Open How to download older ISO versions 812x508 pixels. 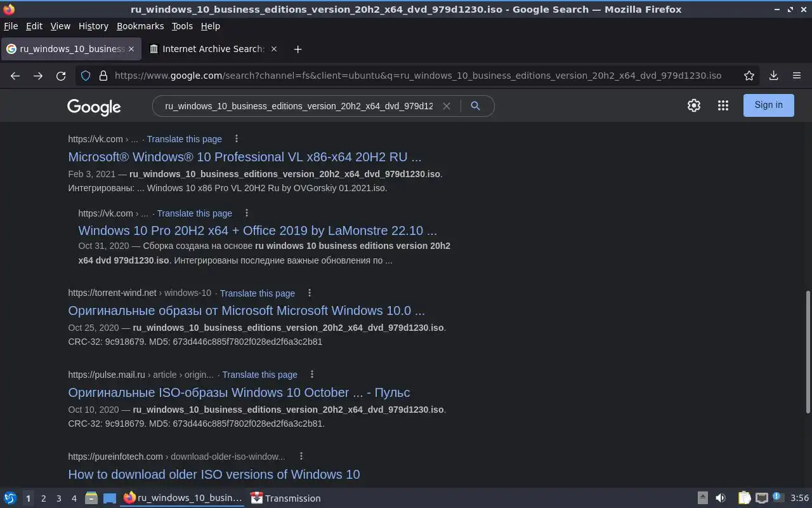(x=214, y=474)
